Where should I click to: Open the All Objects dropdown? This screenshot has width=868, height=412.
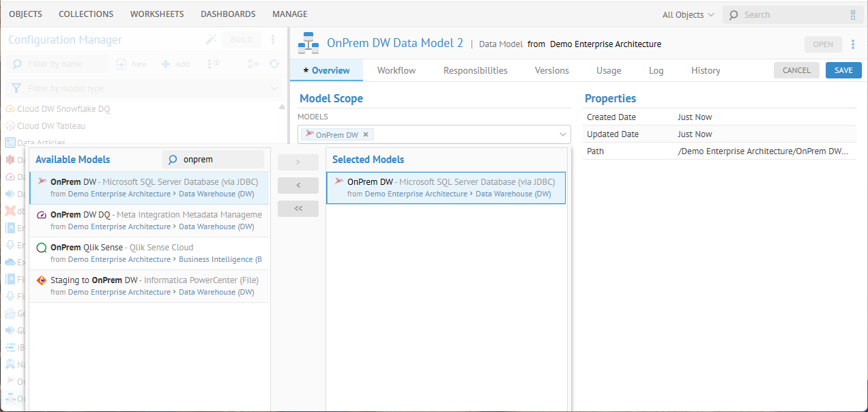[x=689, y=15]
